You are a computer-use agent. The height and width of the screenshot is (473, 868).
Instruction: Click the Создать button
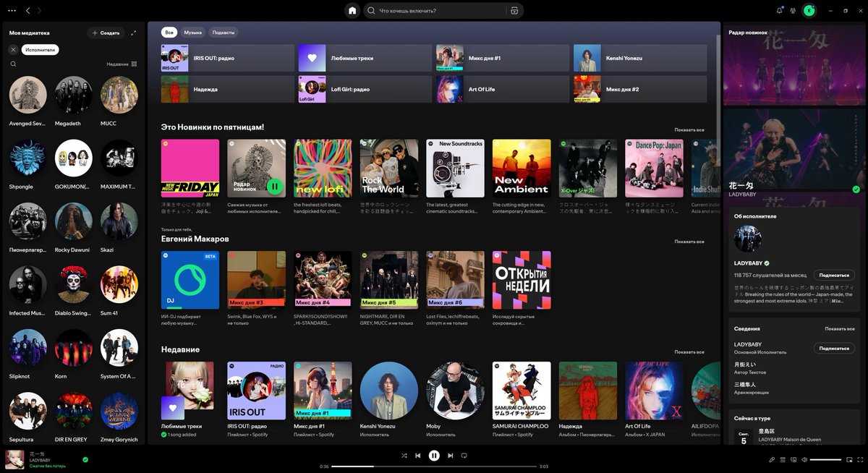(106, 33)
